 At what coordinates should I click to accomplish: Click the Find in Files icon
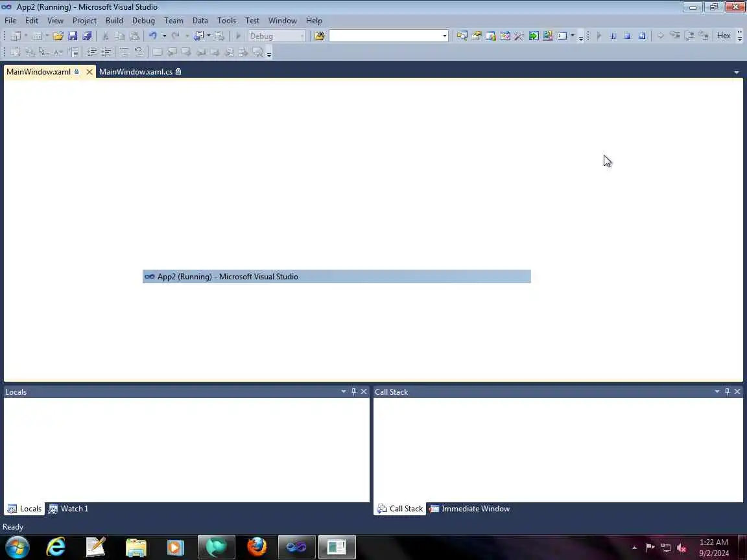319,36
